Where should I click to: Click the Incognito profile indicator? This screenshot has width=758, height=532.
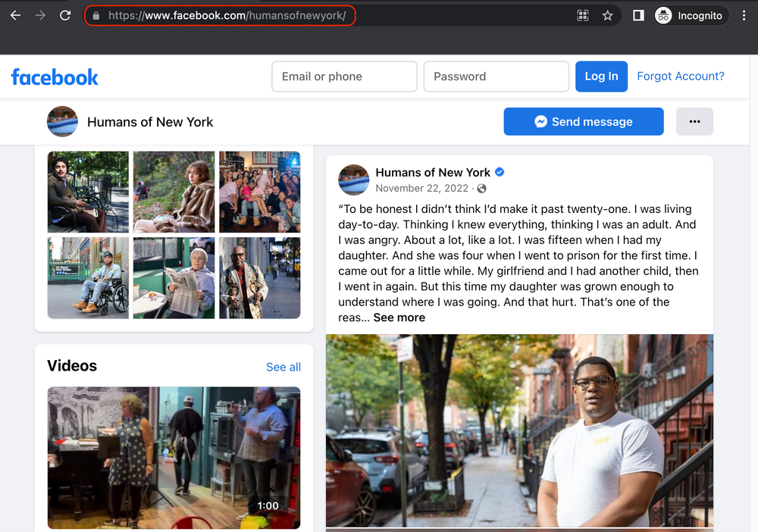(x=689, y=15)
